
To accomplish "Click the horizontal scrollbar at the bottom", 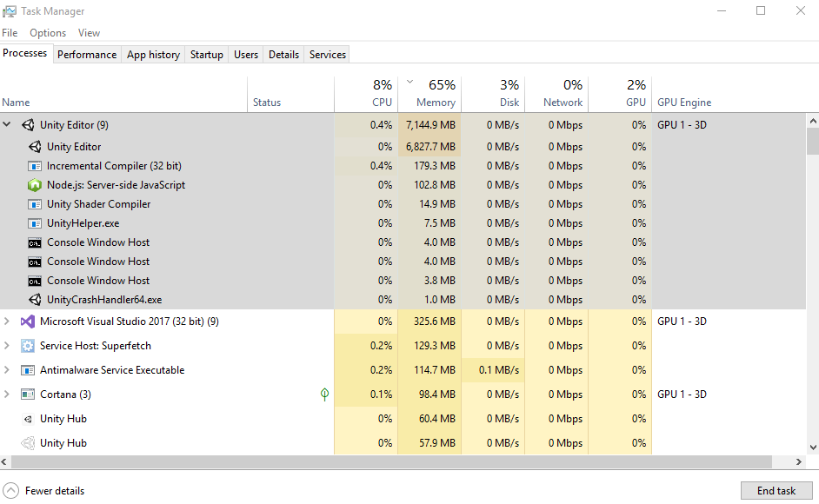I will 391,461.
